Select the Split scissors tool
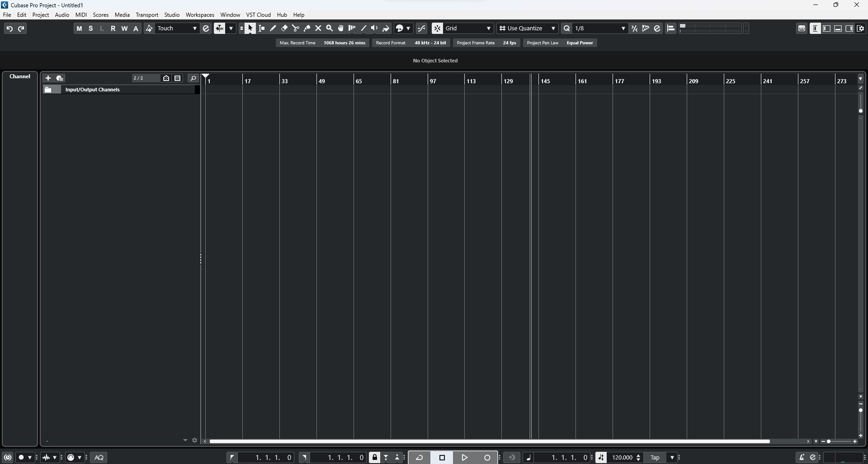 click(x=296, y=28)
